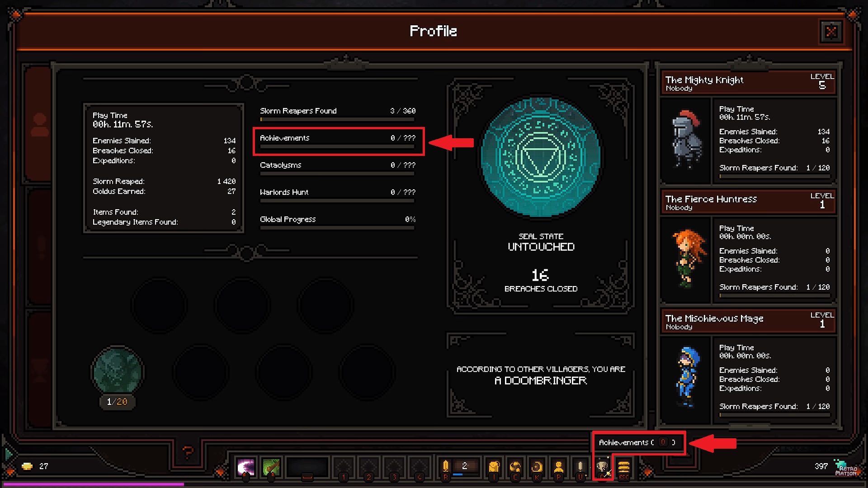Viewport: 868px width, 488px height.
Task: Click the exclamation mark icon (U)
Action: (x=580, y=467)
